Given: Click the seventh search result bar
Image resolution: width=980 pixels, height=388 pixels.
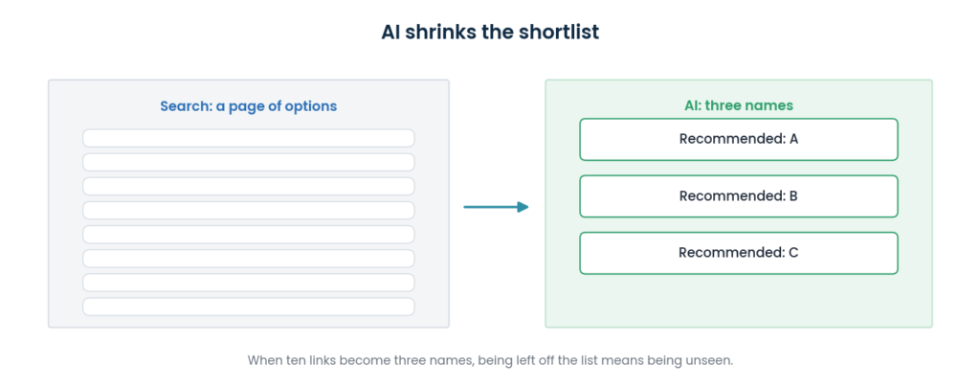Looking at the screenshot, I should click(x=249, y=283).
